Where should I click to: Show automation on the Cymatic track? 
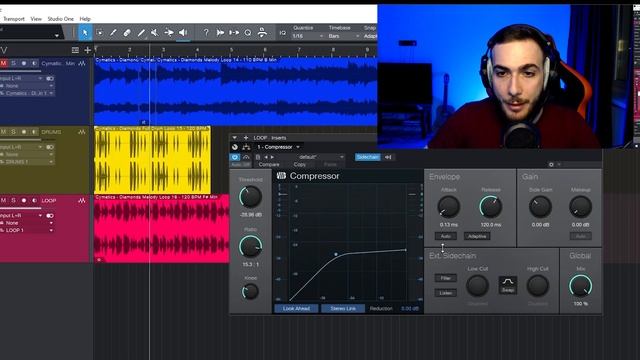tap(82, 63)
